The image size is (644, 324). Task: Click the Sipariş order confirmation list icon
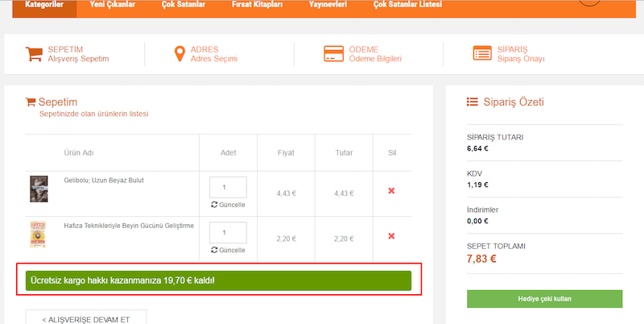(x=482, y=54)
